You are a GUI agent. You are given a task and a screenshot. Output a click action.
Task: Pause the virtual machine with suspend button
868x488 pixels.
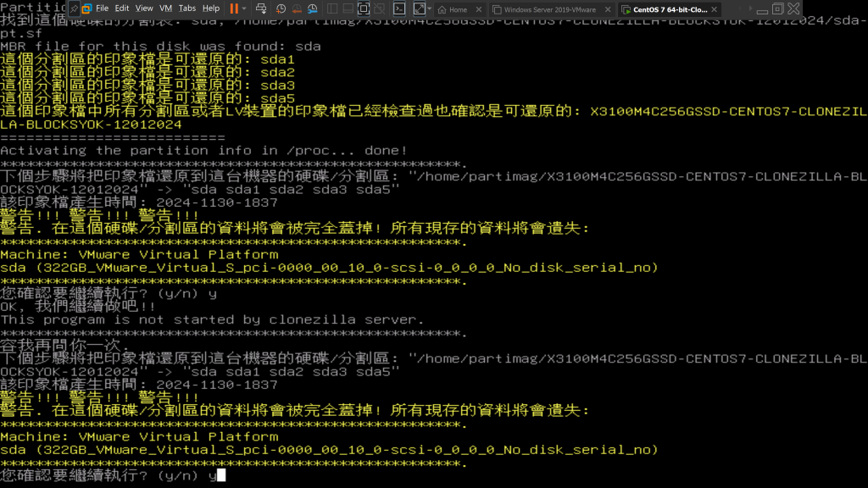(234, 8)
